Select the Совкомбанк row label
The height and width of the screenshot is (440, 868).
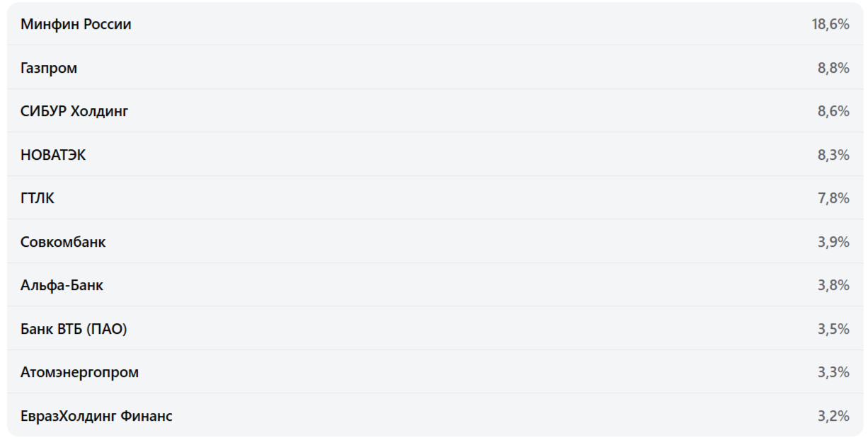pos(63,242)
